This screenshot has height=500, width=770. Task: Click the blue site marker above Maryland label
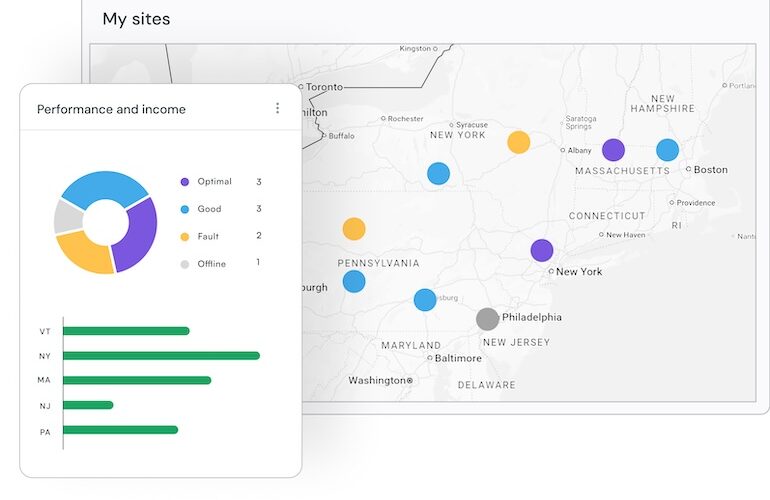coord(425,300)
